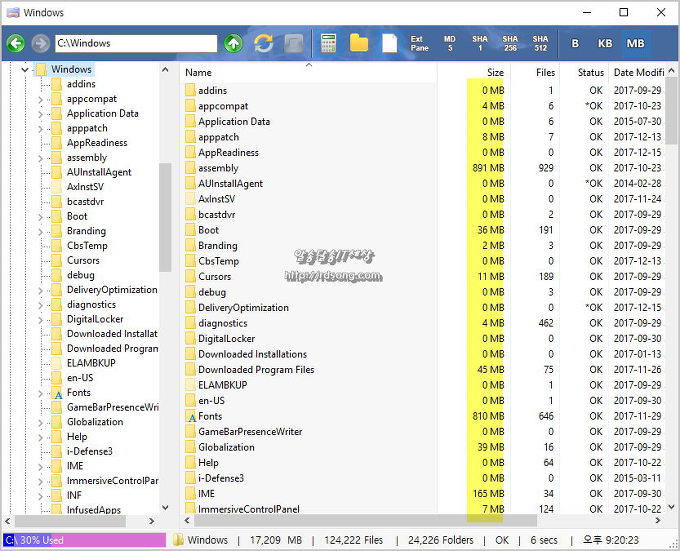Click file list horizontal scrollbar thumb
The height and width of the screenshot is (551, 680).
coord(364,520)
